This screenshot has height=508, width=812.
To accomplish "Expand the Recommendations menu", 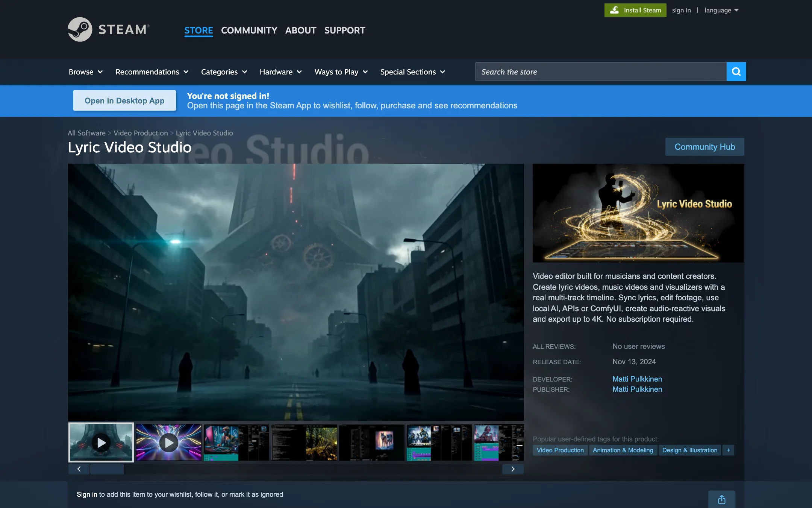I will tap(152, 71).
